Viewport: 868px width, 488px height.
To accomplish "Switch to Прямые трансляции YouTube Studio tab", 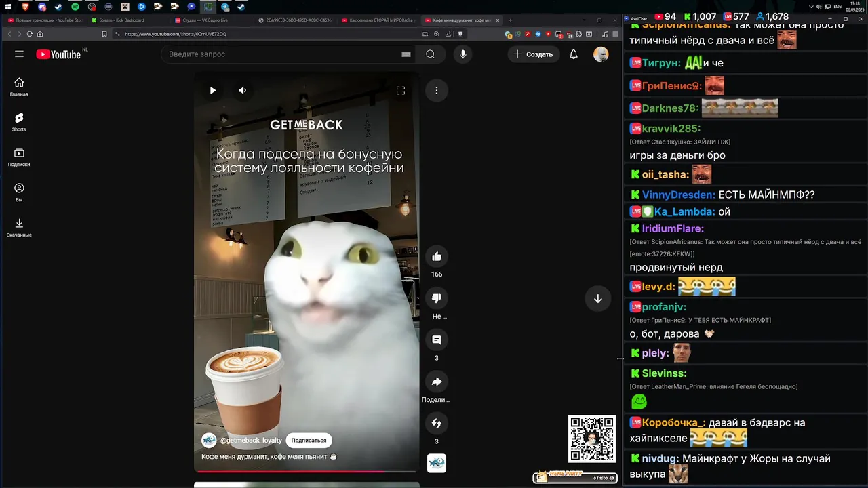I will 45,20.
